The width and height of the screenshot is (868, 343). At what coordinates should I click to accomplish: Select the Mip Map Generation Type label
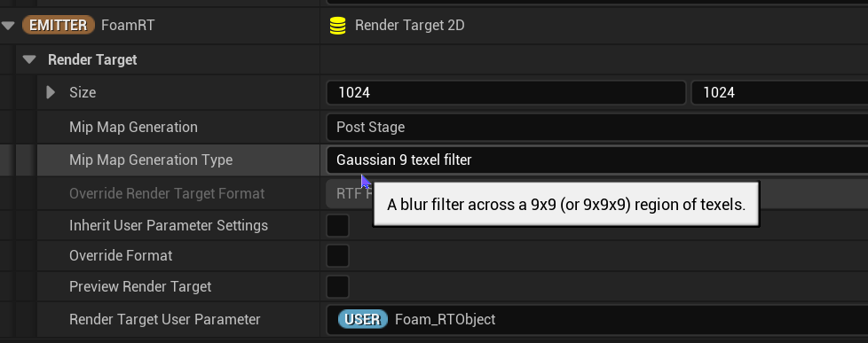tap(151, 160)
